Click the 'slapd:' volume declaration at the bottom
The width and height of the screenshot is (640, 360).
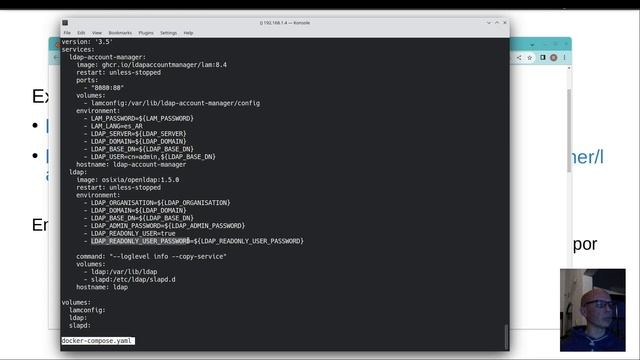click(x=80, y=326)
